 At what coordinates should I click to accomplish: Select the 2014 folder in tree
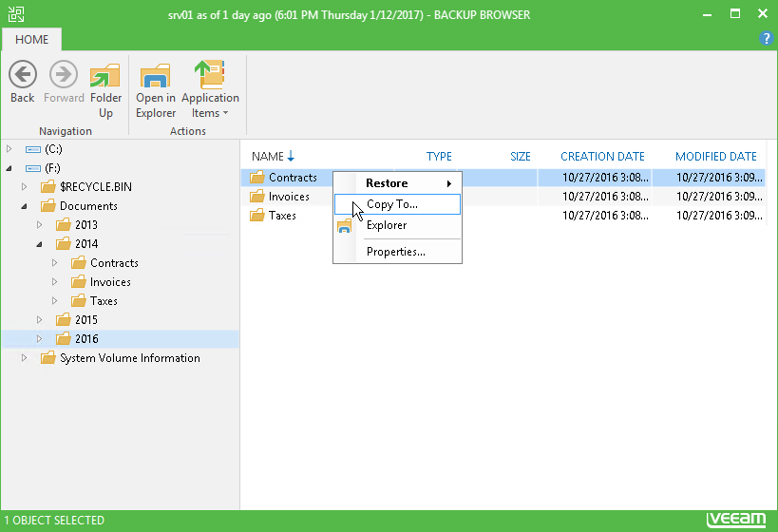pyautogui.click(x=86, y=244)
